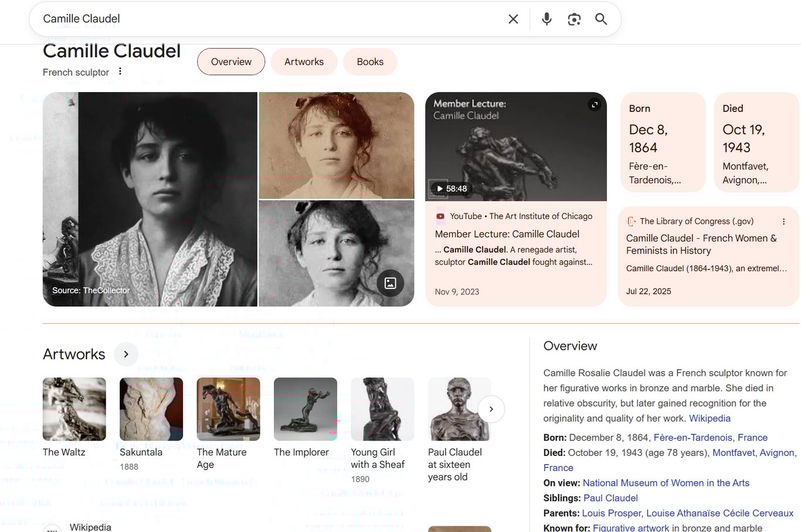801x532 pixels.
Task: Open The Mature Age artwork thumbnail
Action: [x=229, y=409]
